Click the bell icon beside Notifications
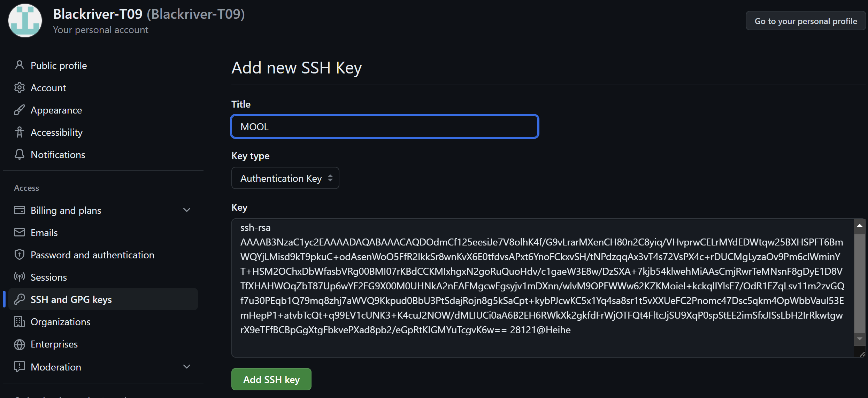 [x=20, y=154]
